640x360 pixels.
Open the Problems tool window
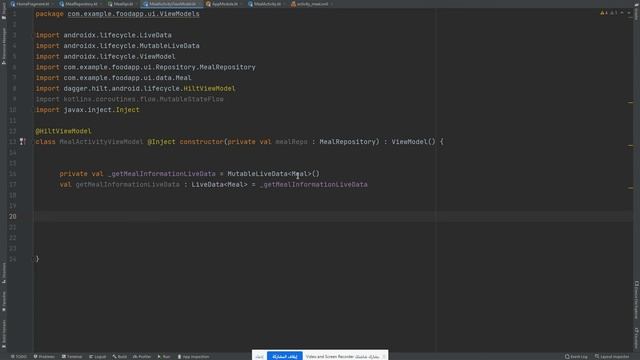coord(44,357)
